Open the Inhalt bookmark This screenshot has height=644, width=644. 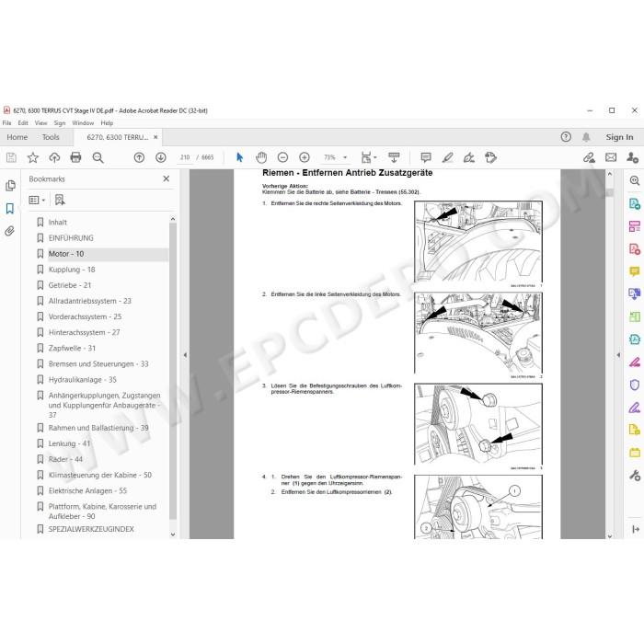click(57, 223)
